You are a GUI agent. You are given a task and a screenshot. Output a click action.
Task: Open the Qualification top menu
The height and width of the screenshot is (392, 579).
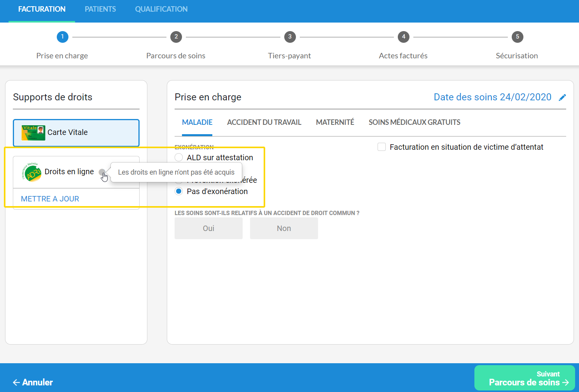pyautogui.click(x=161, y=9)
